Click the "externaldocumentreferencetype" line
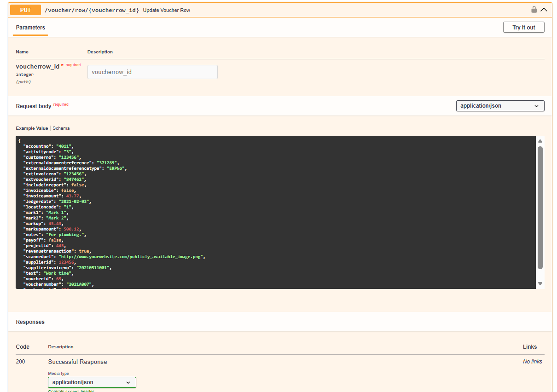This screenshot has width=557, height=392. point(75,168)
